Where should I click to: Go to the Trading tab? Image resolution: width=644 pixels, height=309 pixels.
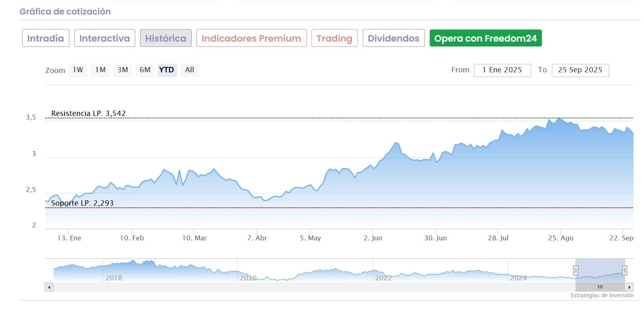tap(335, 38)
